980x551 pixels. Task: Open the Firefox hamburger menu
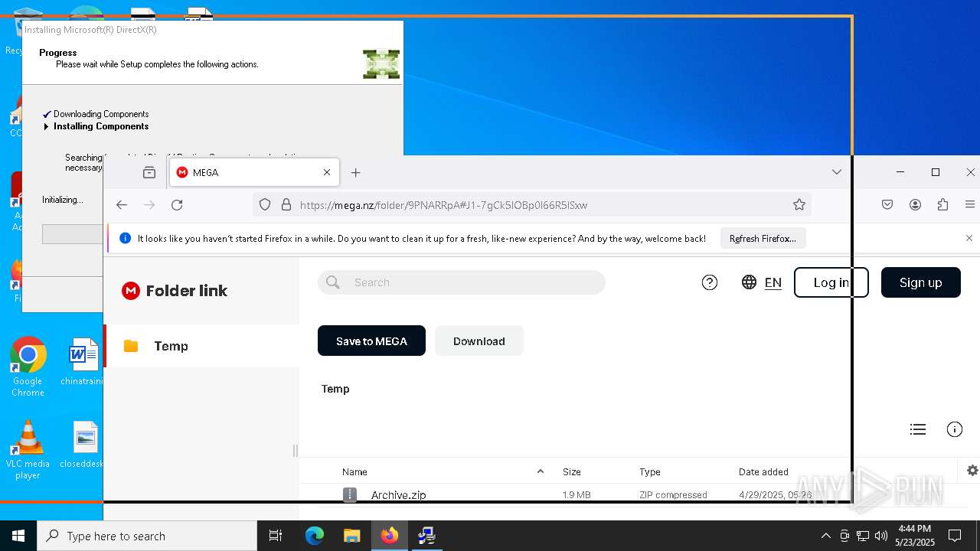pos(970,205)
